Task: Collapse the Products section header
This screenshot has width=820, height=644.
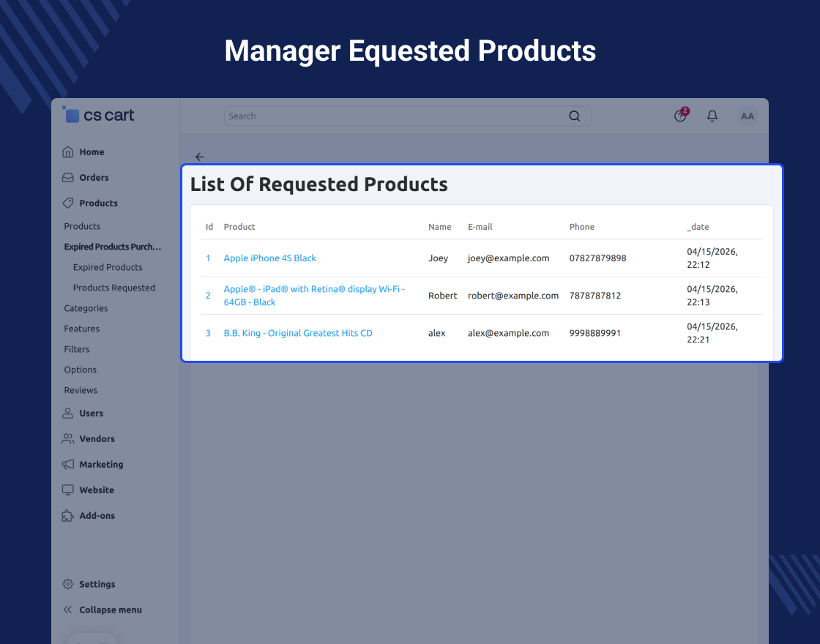Action: (x=98, y=203)
